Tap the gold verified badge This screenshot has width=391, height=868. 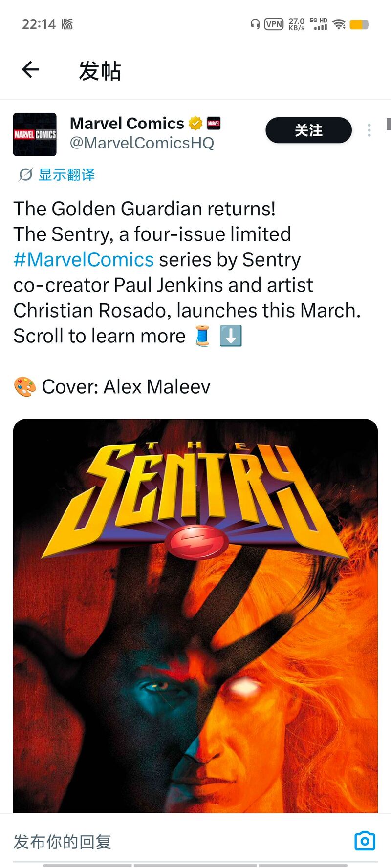(195, 124)
